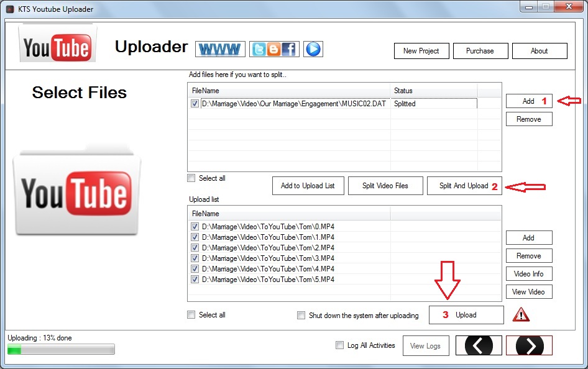Uncheck Tom\0.MP4 checkbox
Screen dimensions: 588x369
[x=195, y=226]
